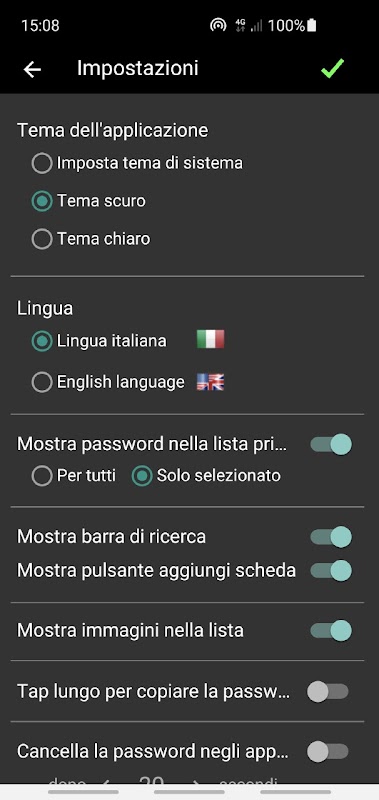Toggle Mostra pulsante aggiungi scheda switch
The image size is (379, 800).
pos(331,570)
